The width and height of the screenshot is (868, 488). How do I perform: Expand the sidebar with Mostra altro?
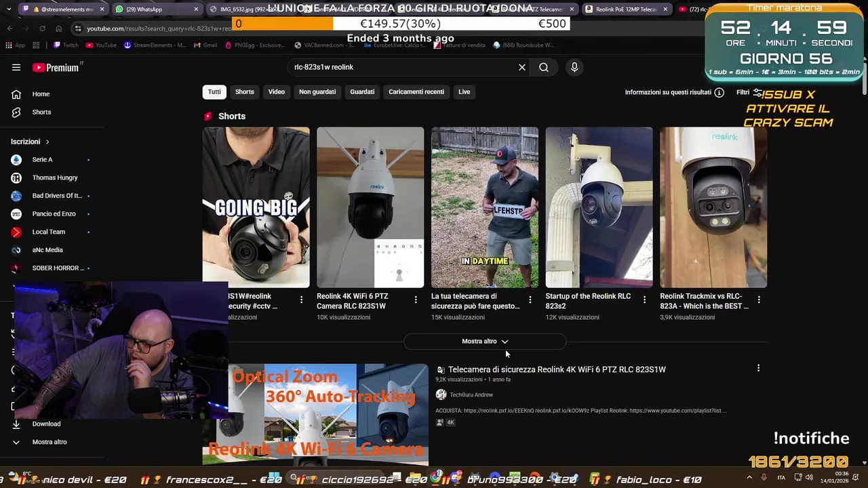click(x=50, y=442)
